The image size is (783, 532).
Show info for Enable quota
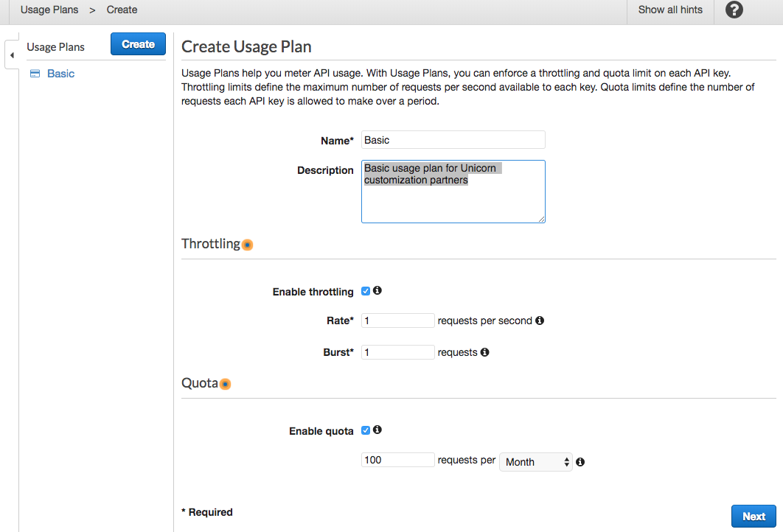pyautogui.click(x=377, y=430)
